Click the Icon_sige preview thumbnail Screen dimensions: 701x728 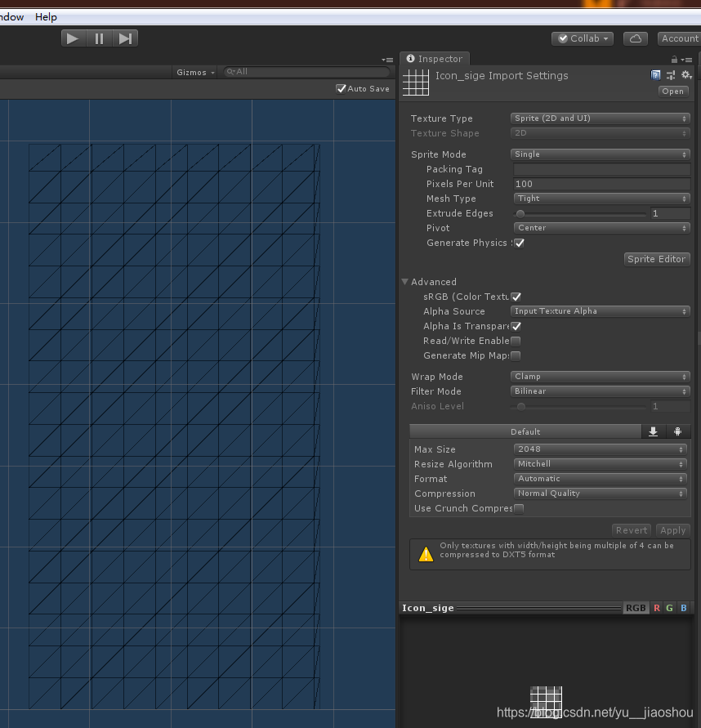546,702
